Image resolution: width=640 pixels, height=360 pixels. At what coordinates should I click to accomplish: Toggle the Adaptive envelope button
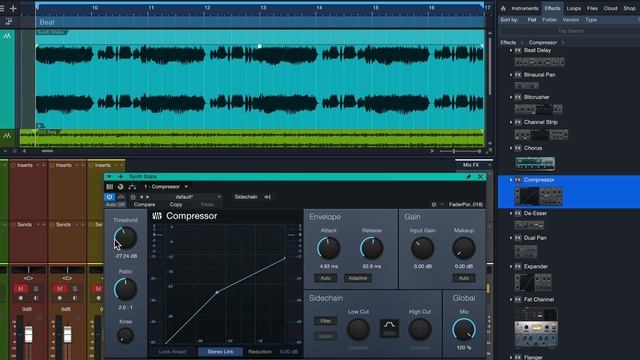pos(358,278)
